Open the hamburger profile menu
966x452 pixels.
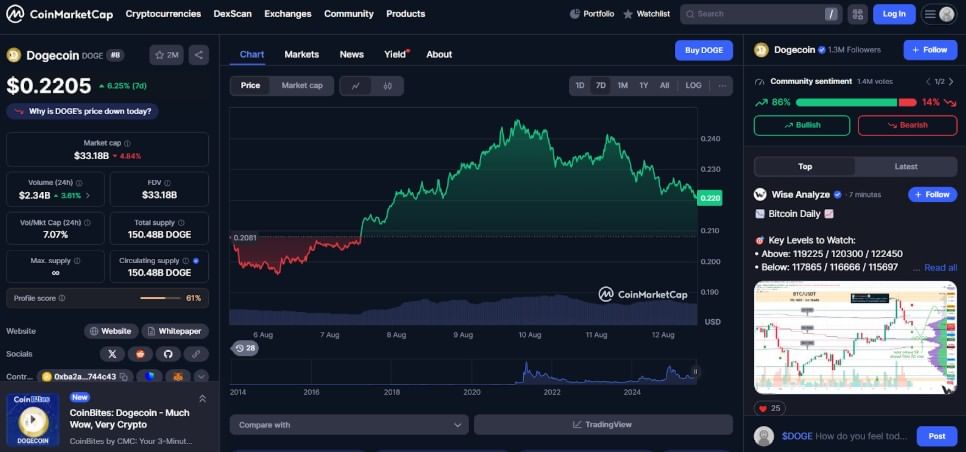[938, 14]
